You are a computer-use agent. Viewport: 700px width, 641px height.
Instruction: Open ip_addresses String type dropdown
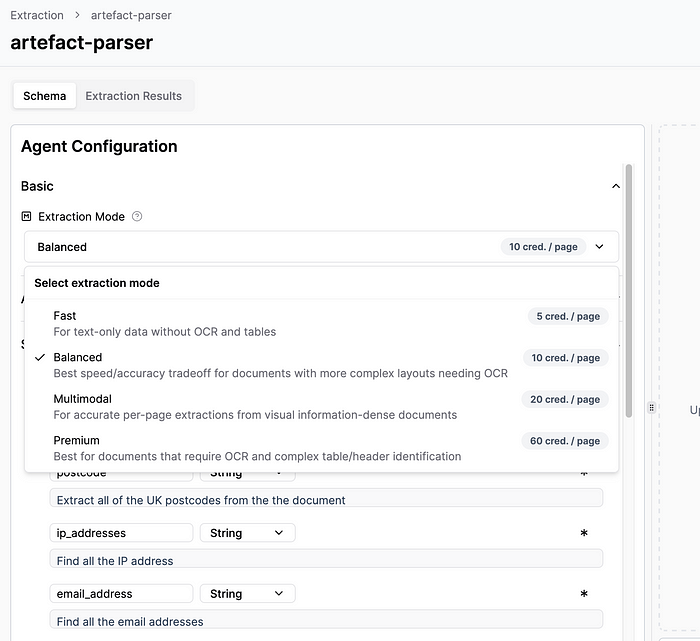247,533
